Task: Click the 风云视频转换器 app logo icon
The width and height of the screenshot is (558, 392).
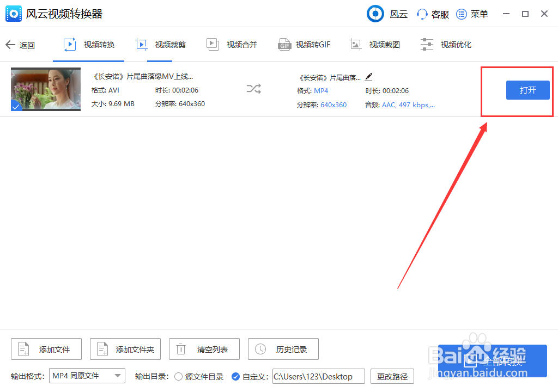Action: (x=14, y=14)
